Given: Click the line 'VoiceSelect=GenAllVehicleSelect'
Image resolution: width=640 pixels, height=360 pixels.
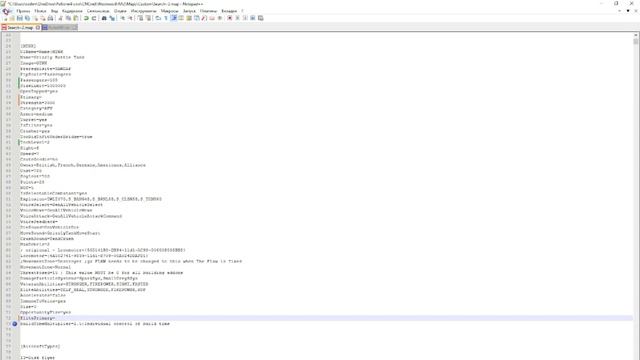Looking at the screenshot, I should 61,204.
